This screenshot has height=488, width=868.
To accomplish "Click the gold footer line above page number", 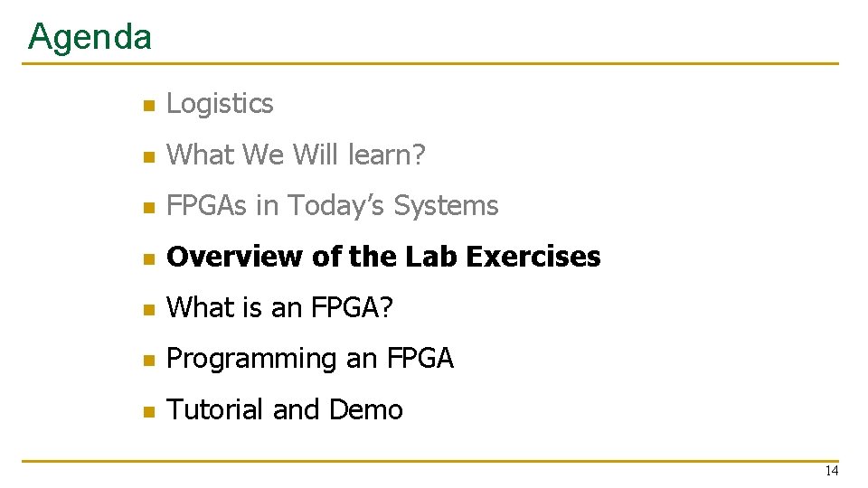I will pyautogui.click(x=430, y=460).
